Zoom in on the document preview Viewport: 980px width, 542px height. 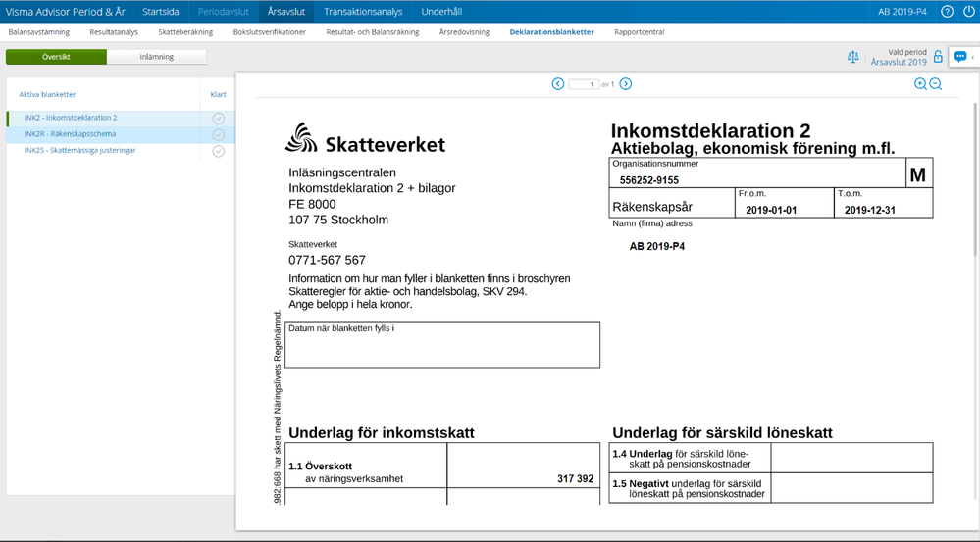coord(920,84)
